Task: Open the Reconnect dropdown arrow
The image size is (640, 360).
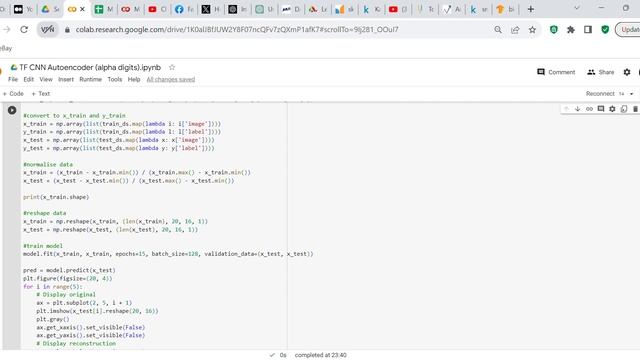Action: [x=631, y=94]
